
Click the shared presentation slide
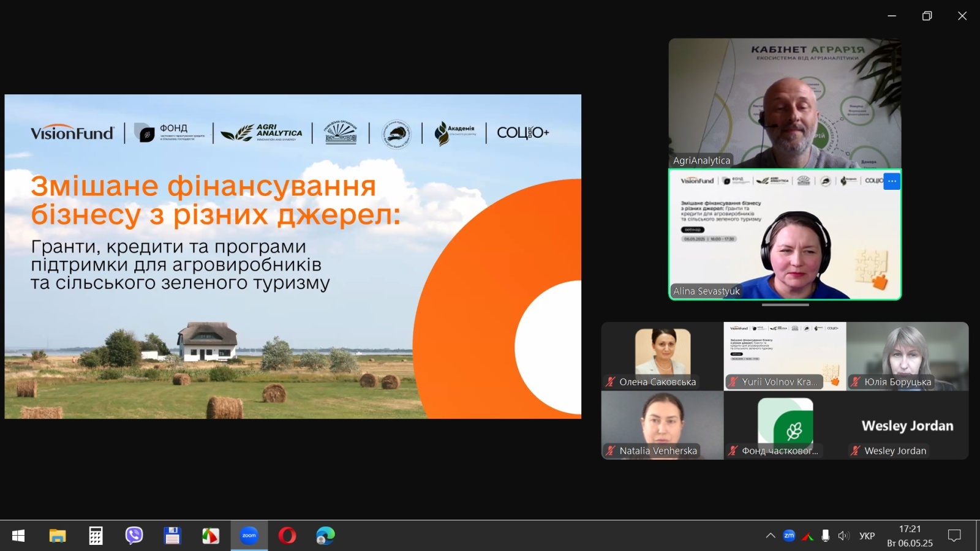293,257
